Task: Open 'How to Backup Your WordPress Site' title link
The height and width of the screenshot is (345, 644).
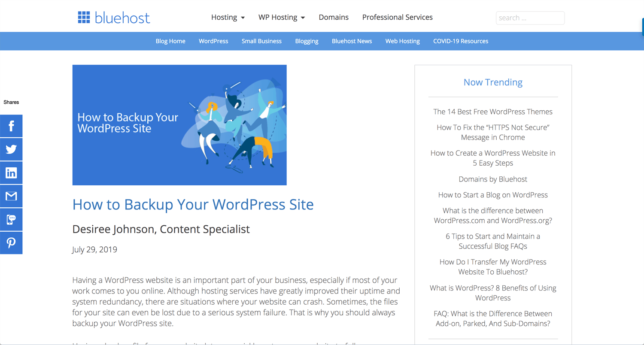Action: pos(193,204)
